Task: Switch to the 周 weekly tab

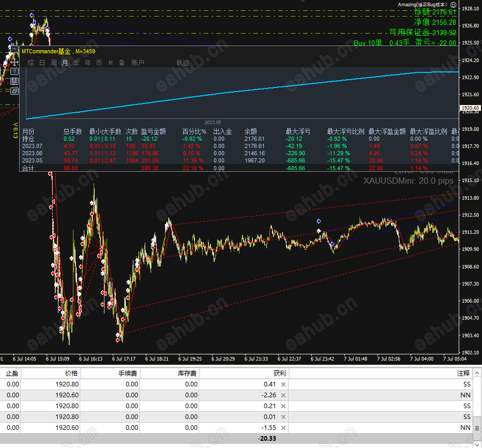Action: [53, 63]
